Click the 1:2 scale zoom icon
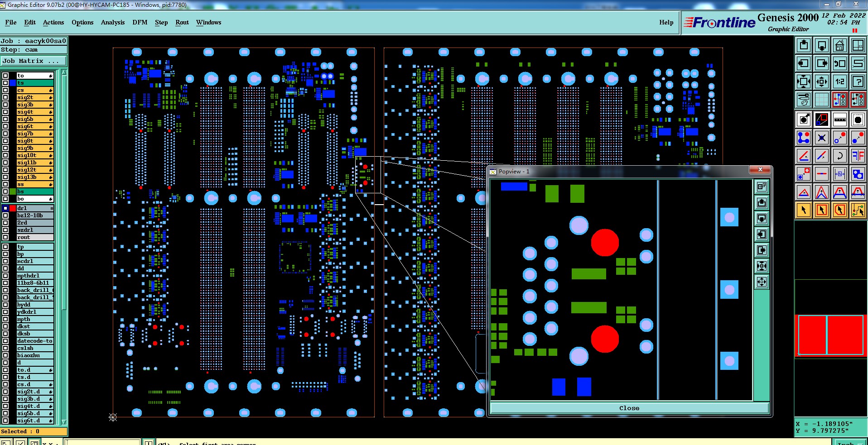The image size is (868, 445). pos(840,81)
